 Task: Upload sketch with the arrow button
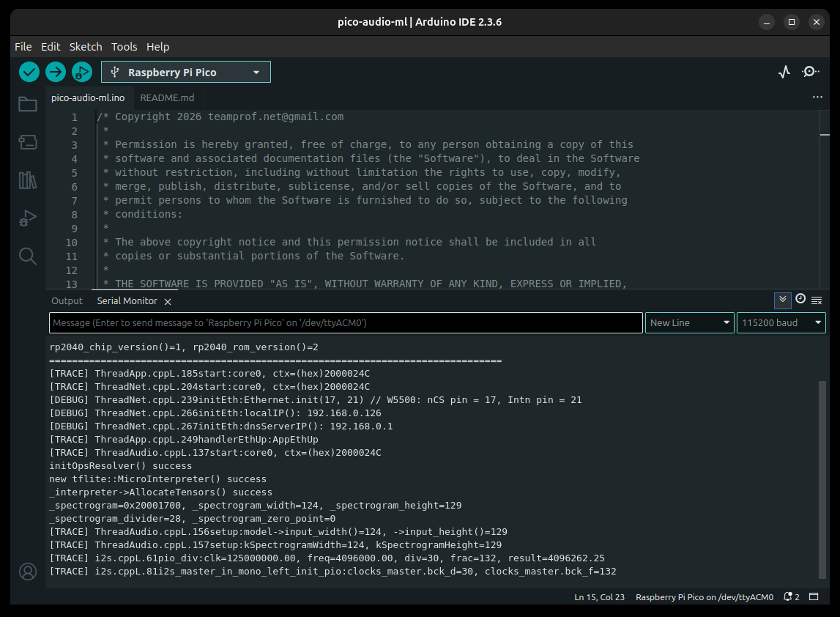pos(56,72)
